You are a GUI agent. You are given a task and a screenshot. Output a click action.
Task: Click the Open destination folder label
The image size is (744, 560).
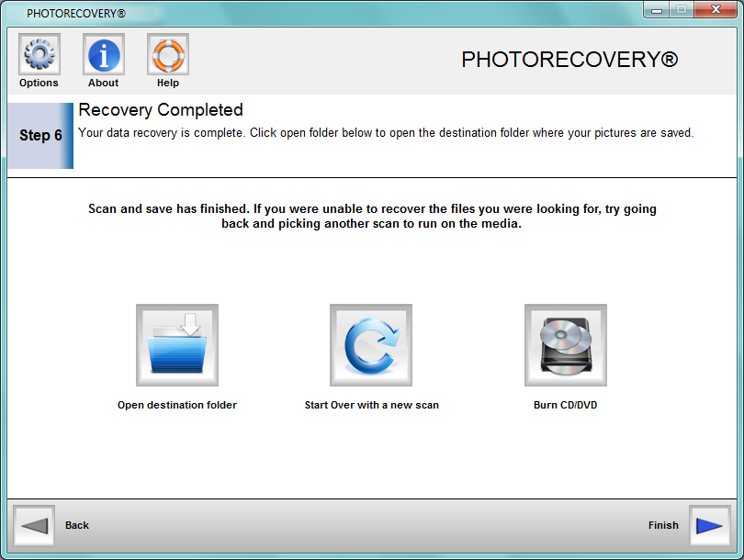pyautogui.click(x=177, y=405)
